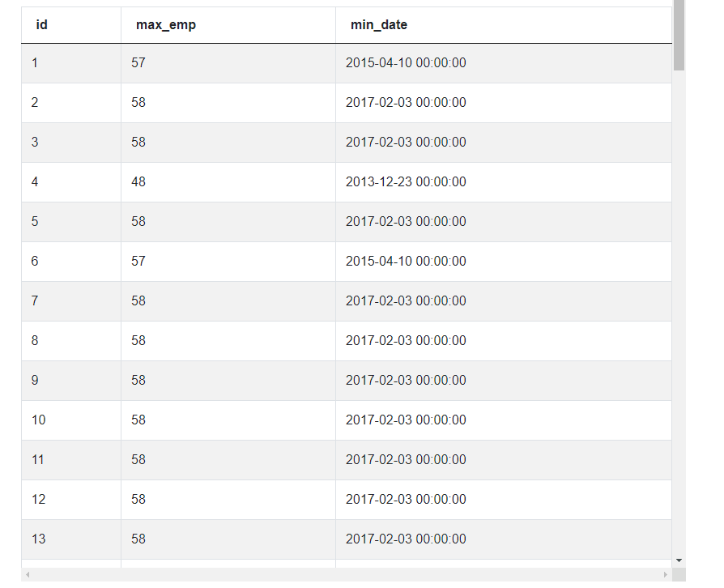Click the min_date column header
The image size is (724, 588).
(x=378, y=25)
